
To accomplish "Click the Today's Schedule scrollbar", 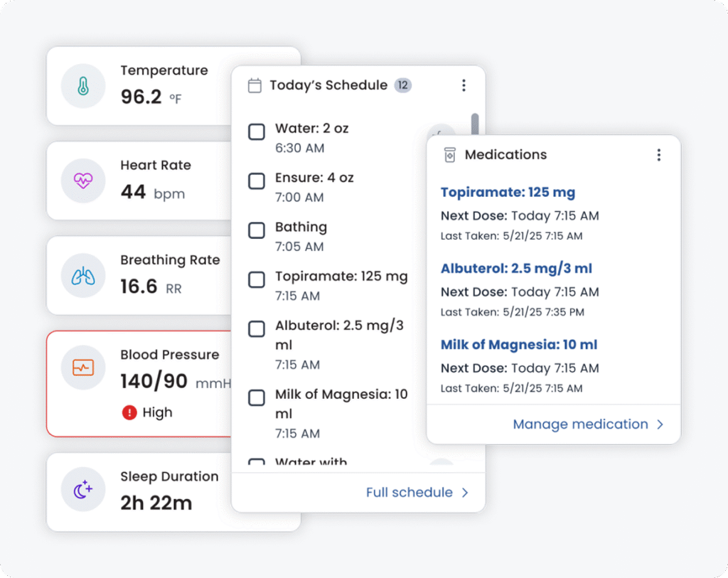I will (x=475, y=126).
